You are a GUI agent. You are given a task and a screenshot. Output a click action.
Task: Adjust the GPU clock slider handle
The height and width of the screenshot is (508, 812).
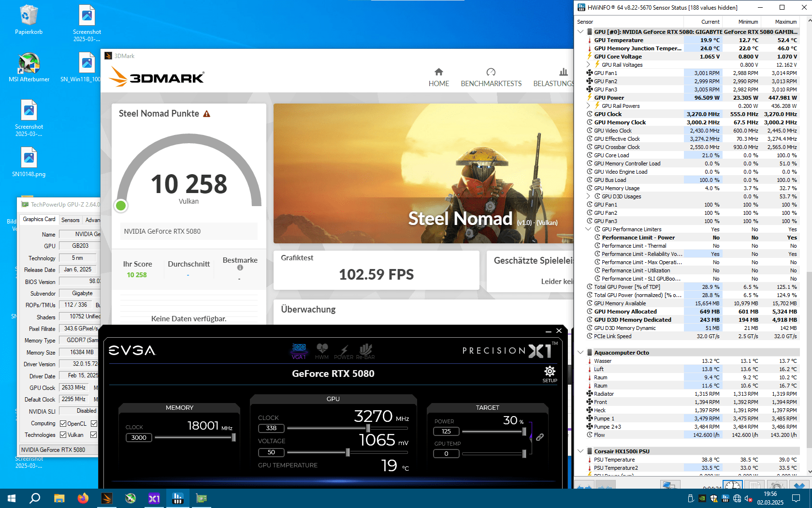point(368,428)
